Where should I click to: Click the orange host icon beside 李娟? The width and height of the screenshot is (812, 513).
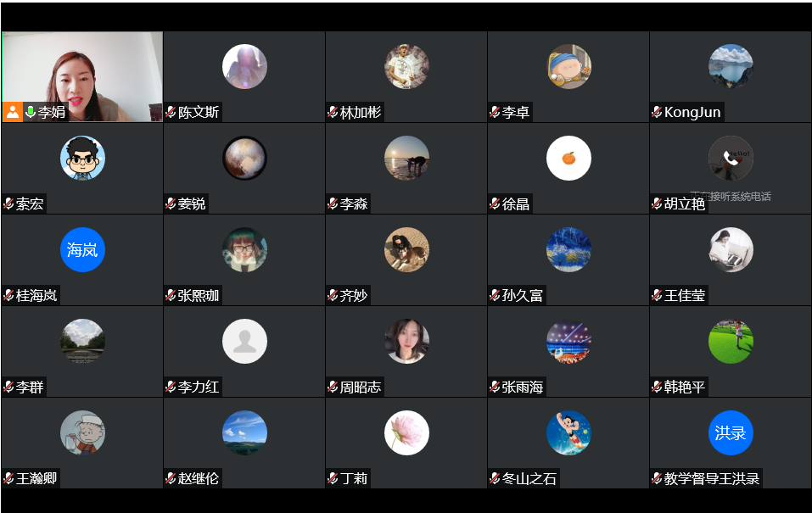(13, 112)
